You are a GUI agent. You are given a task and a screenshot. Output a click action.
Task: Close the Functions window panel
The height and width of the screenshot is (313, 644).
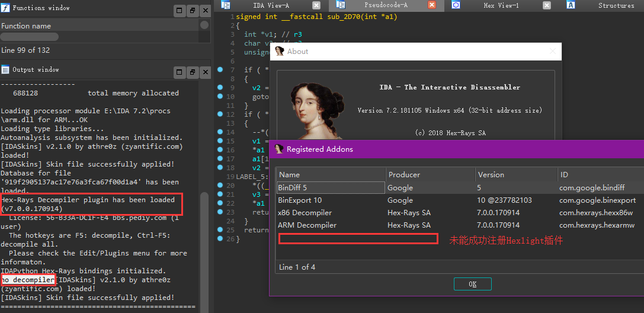click(205, 11)
